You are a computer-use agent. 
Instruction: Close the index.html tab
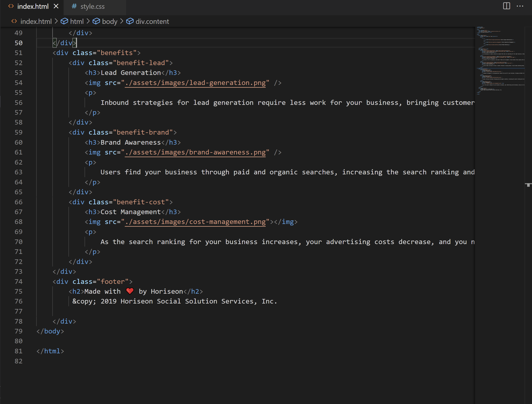tap(56, 6)
